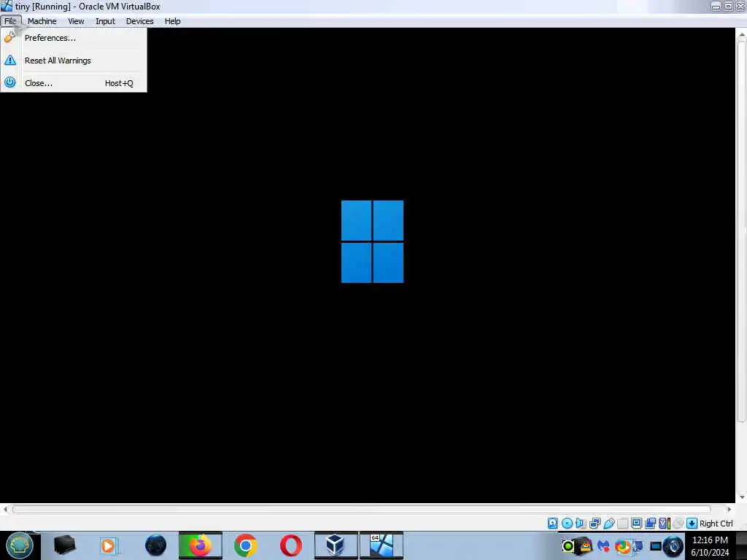
Task: Open the View menu
Action: coord(76,21)
